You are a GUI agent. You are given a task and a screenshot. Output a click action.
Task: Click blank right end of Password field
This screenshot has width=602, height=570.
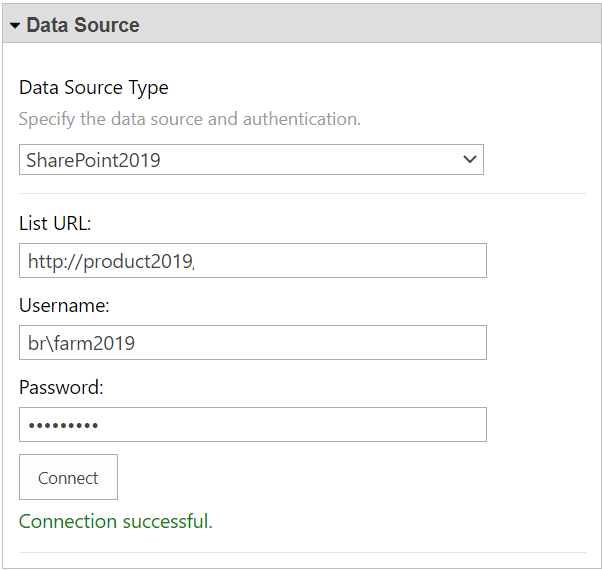440,425
